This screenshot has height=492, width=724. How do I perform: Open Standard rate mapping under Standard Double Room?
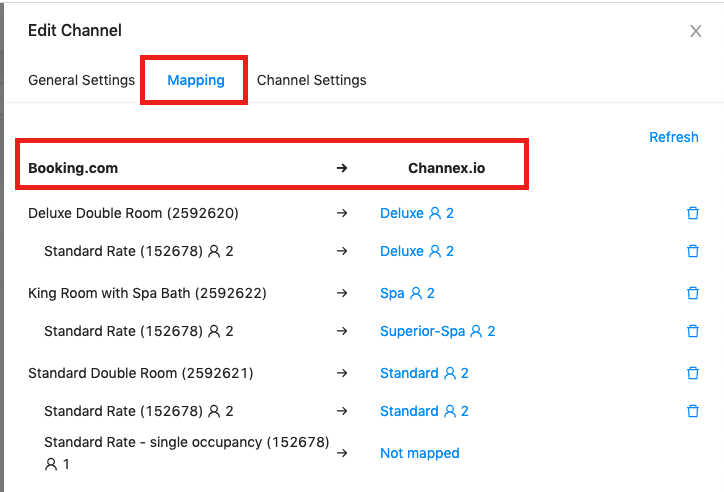tap(424, 411)
